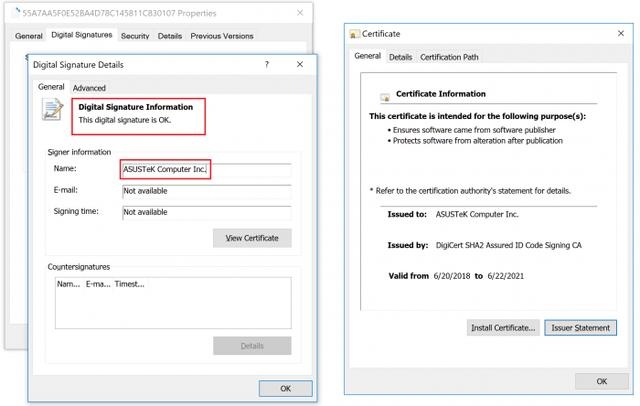640x406 pixels.
Task: Select the Digital Signatures tab
Action: click(82, 36)
